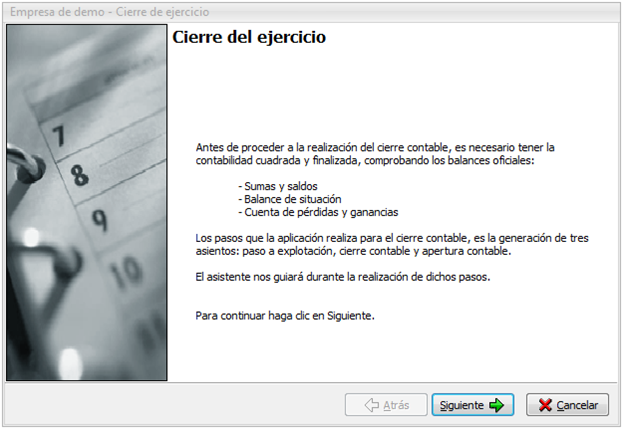The width and height of the screenshot is (624, 430).
Task: Click the Siguiente button
Action: click(x=472, y=405)
